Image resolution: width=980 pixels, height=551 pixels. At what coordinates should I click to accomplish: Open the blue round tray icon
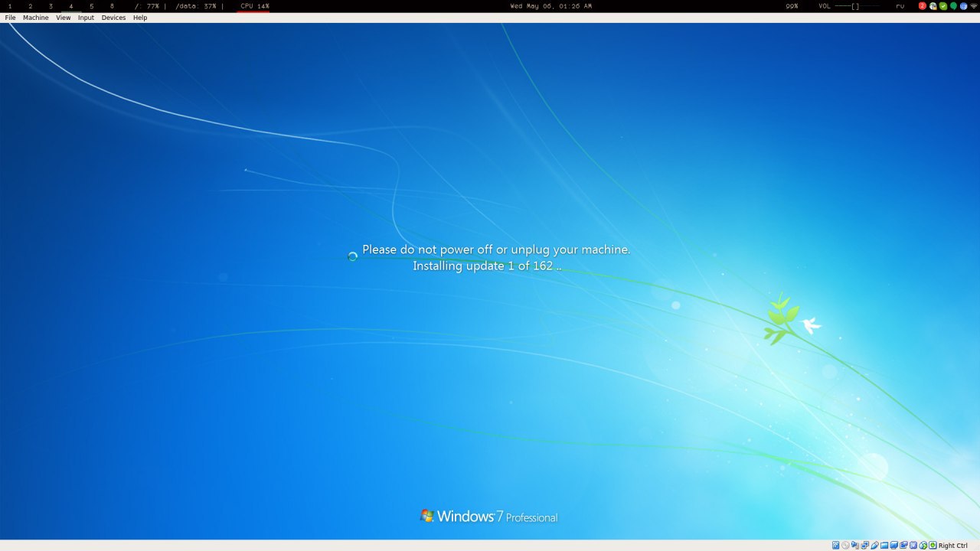(x=963, y=6)
